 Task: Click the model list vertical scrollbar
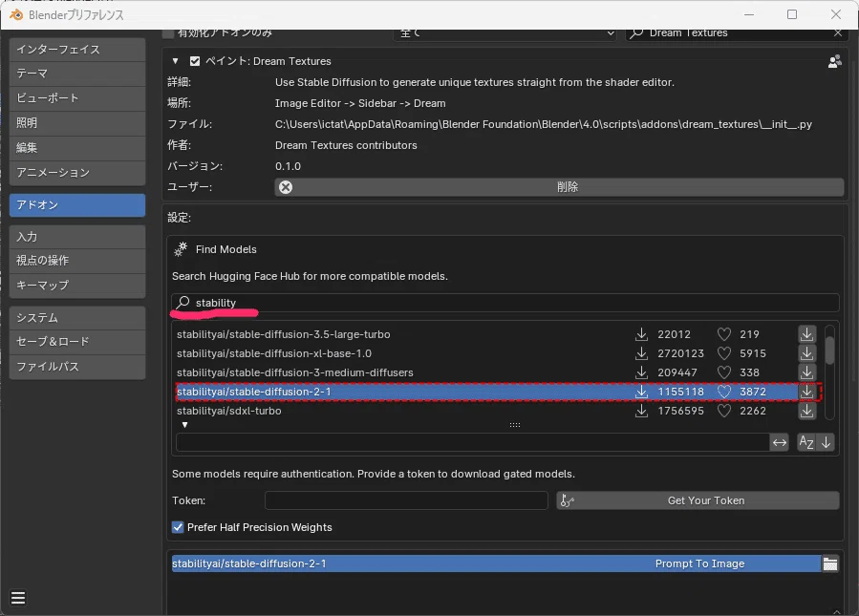point(829,350)
